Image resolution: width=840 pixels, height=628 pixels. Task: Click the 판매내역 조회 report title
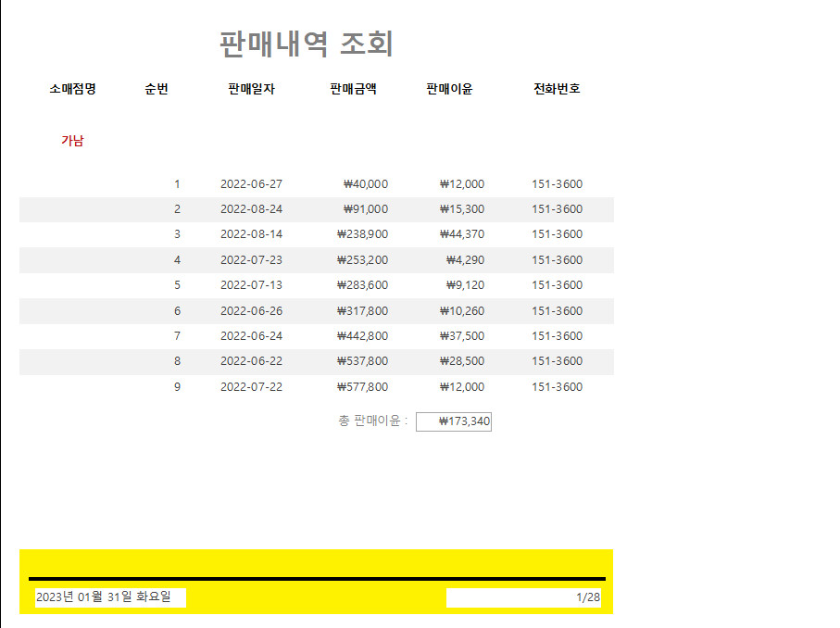307,44
